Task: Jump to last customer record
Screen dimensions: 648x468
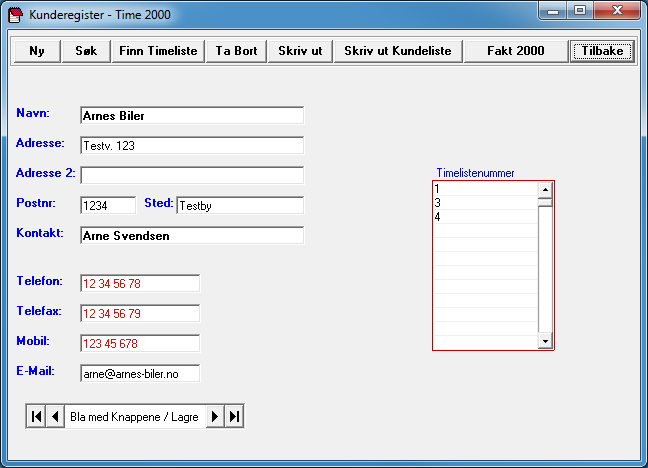Action: click(x=234, y=417)
